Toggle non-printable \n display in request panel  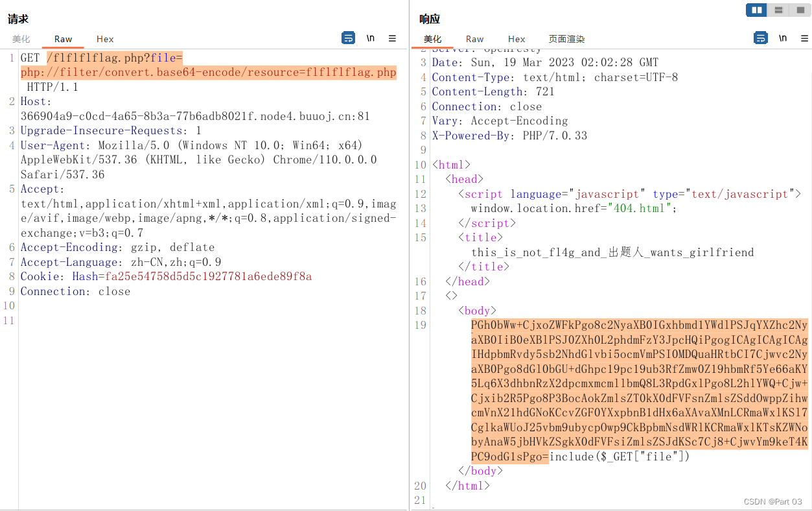(x=371, y=38)
